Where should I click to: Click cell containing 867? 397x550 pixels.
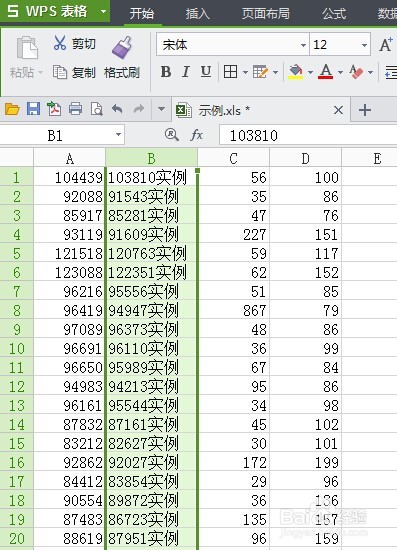coord(234,310)
